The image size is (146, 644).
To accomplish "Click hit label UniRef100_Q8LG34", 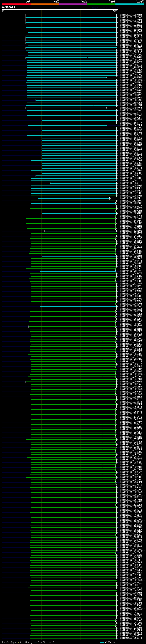I will pyautogui.click(x=131, y=105).
